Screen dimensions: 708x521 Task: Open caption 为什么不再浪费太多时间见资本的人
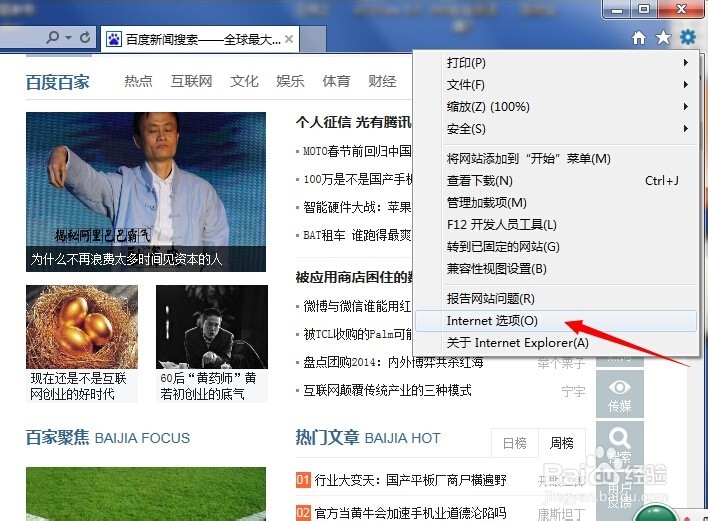pos(126,259)
